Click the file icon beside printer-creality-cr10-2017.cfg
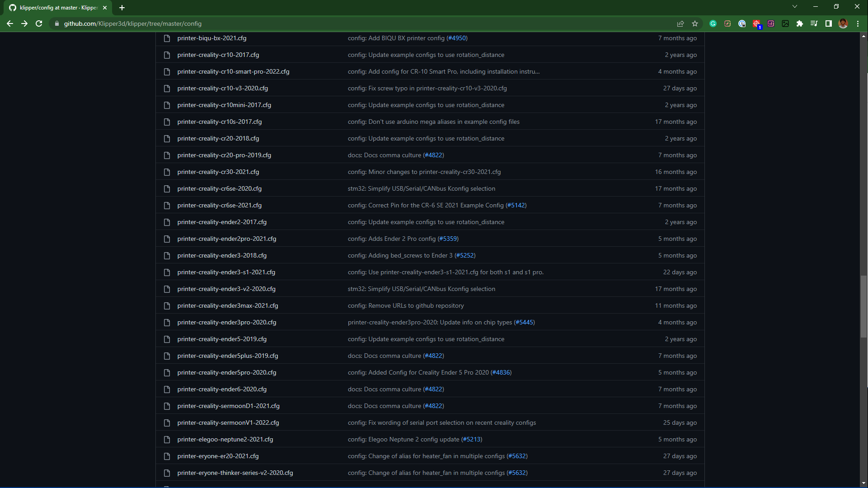 point(167,55)
